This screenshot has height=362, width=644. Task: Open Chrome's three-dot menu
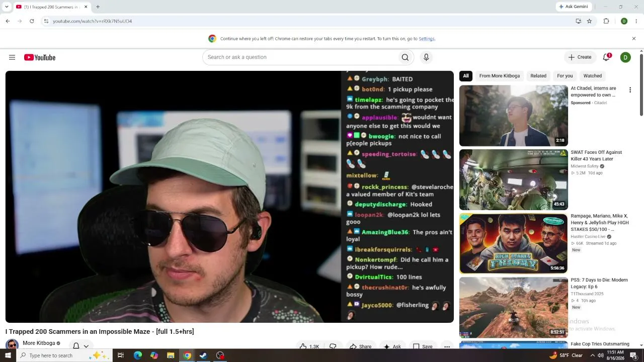(x=636, y=21)
